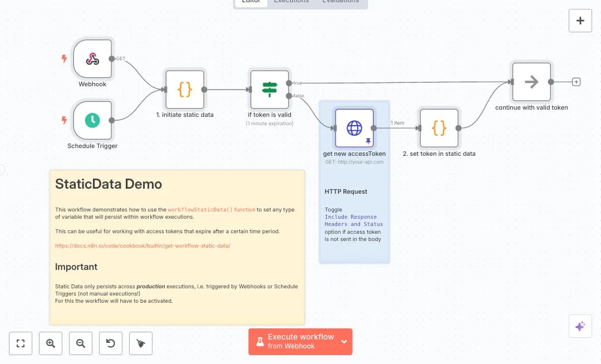The image size is (601, 364).
Task: Open the AI Assistant sparkles icon
Action: (580, 326)
